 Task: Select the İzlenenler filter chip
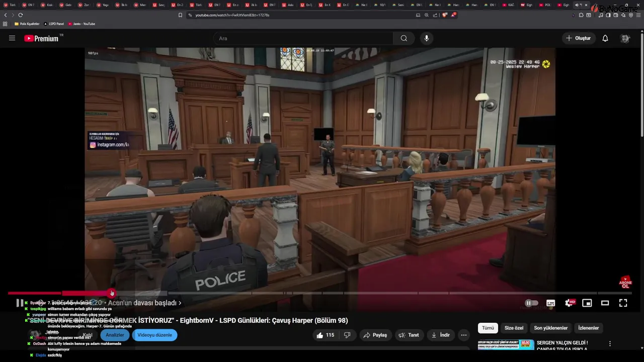click(x=589, y=328)
